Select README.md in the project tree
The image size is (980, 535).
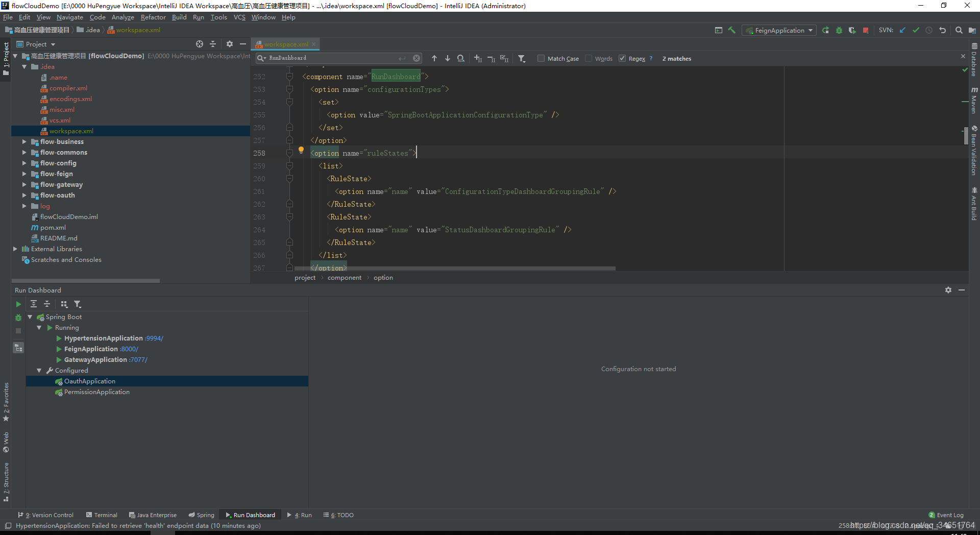(59, 238)
